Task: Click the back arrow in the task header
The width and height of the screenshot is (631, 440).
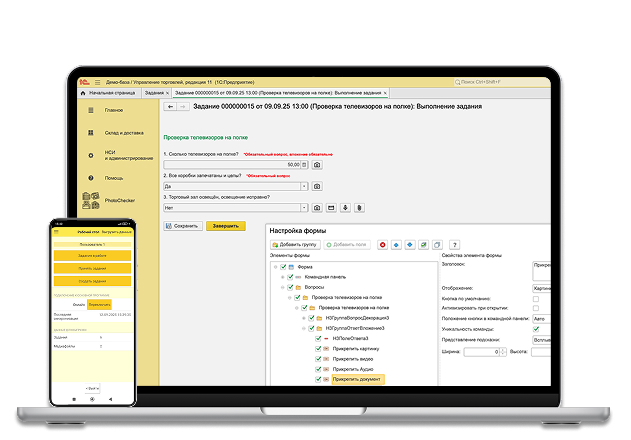Action: coord(170,106)
